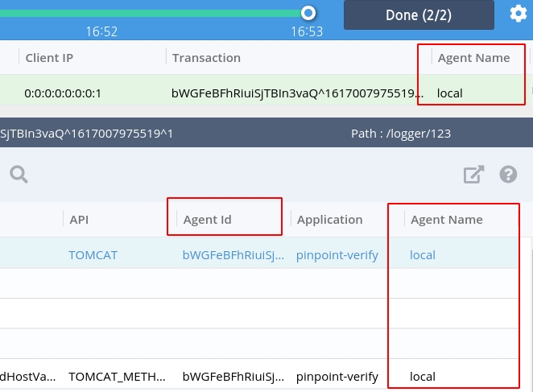
Task: Click the blue agent id bWGFeBFhRiuiSj link
Action: point(233,255)
